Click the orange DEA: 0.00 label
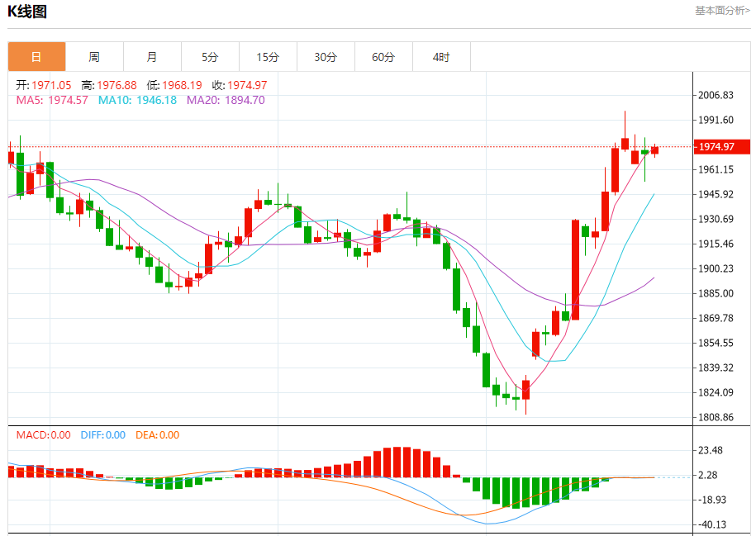The width and height of the screenshot is (756, 536). coord(157,435)
